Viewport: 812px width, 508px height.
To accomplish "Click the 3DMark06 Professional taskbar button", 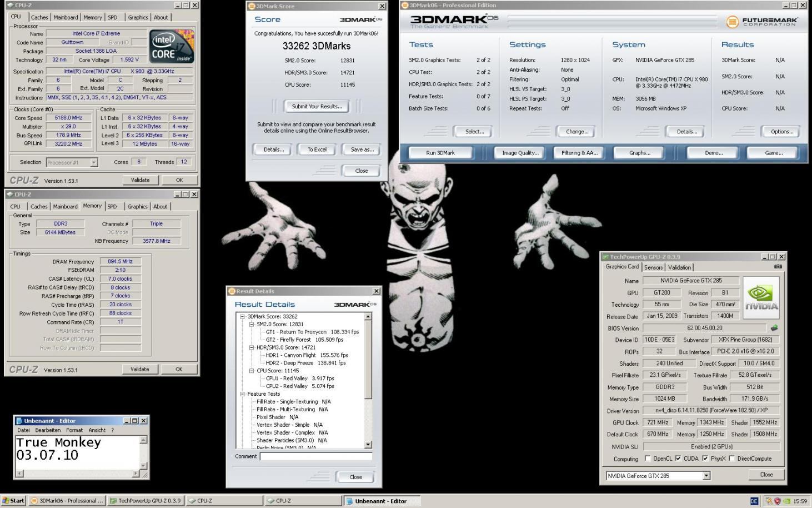I will (67, 501).
